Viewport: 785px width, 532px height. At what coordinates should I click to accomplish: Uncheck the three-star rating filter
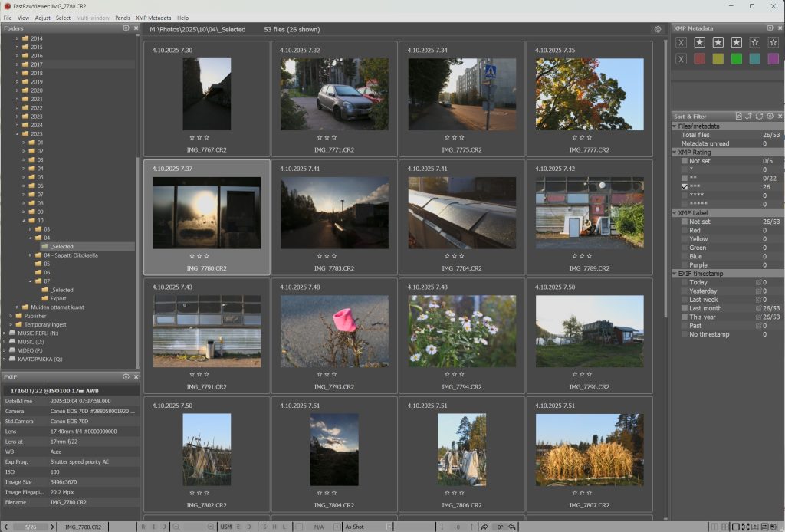685,186
